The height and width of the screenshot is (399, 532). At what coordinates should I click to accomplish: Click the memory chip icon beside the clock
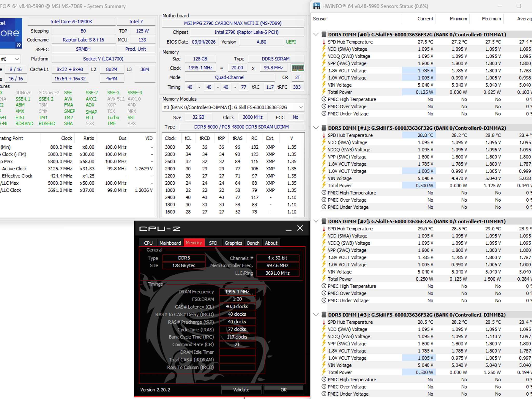click(x=297, y=68)
